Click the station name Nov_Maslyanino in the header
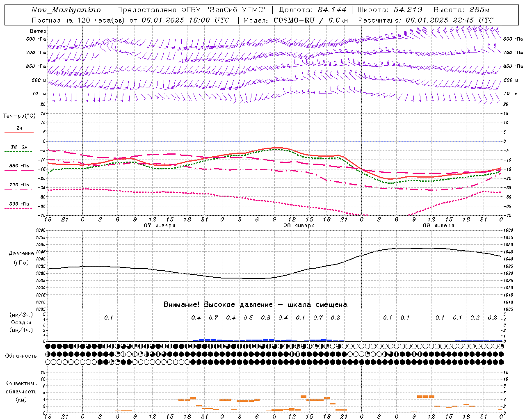Viewport: 525px width, 420px height. coord(66,10)
